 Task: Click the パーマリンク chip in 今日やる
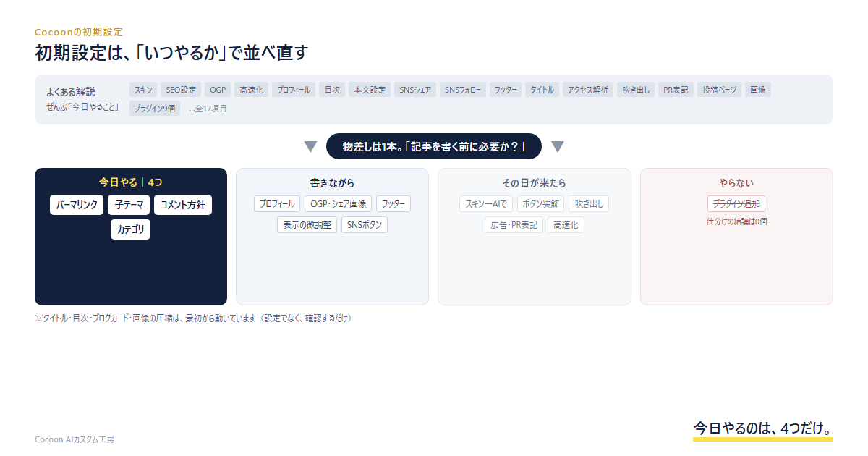click(77, 205)
